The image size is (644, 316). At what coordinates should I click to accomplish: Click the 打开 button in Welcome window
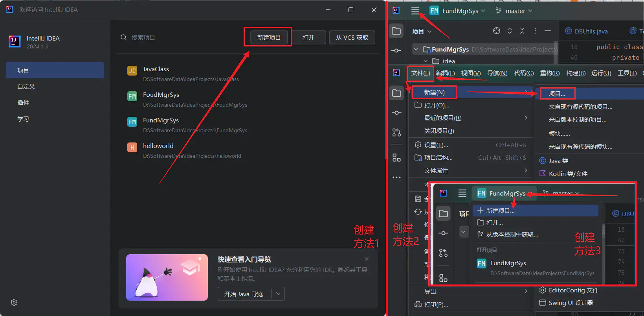coord(308,37)
